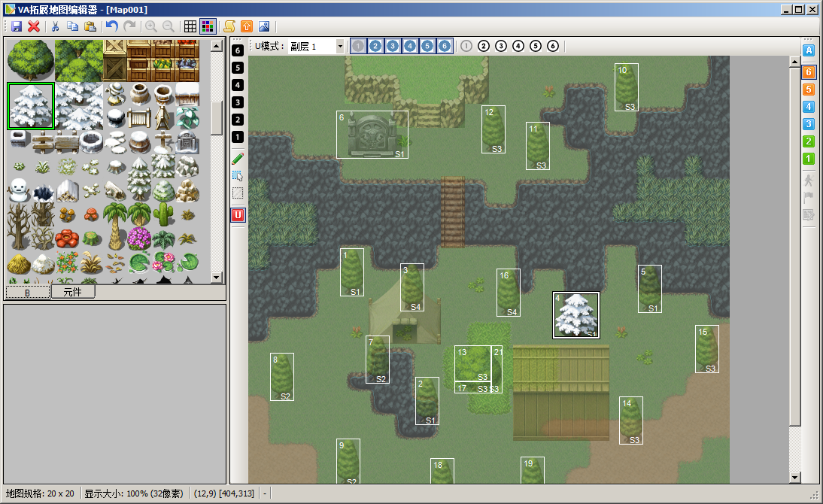Select green layer 2 on right toolbar
Image resolution: width=823 pixels, height=504 pixels.
click(x=808, y=141)
